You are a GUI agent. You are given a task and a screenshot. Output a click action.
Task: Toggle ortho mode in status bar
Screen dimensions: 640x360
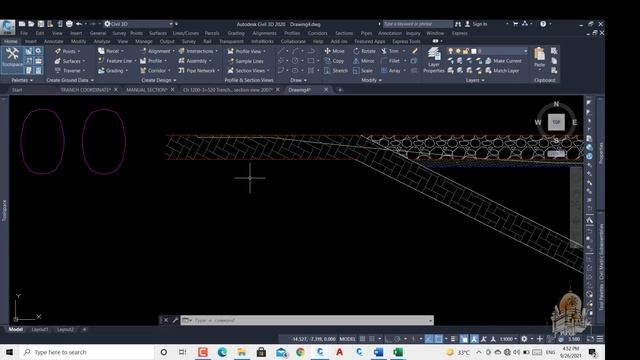389,339
